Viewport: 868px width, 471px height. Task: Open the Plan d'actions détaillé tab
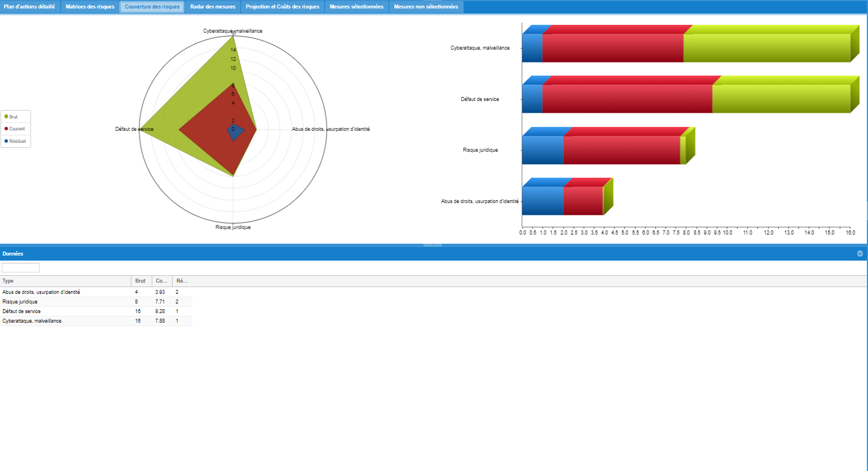[30, 7]
